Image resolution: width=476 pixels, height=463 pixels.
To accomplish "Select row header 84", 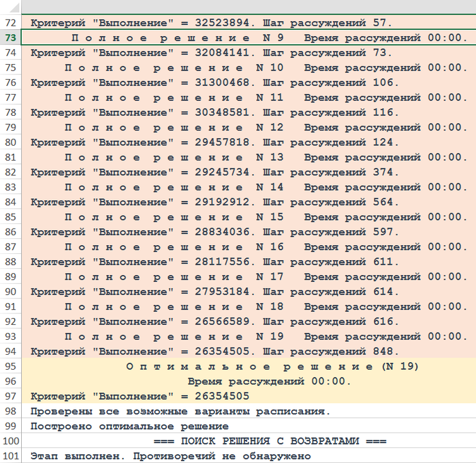I will (x=11, y=202).
